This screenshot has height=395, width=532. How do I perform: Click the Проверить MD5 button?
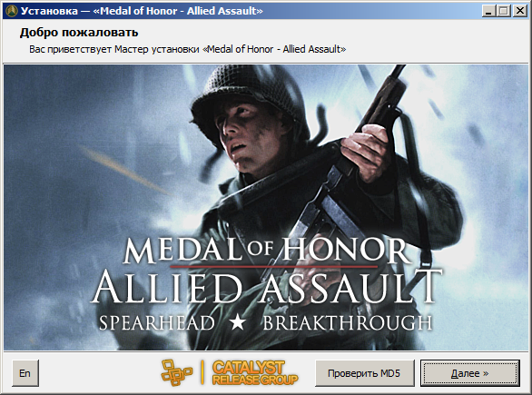(365, 373)
